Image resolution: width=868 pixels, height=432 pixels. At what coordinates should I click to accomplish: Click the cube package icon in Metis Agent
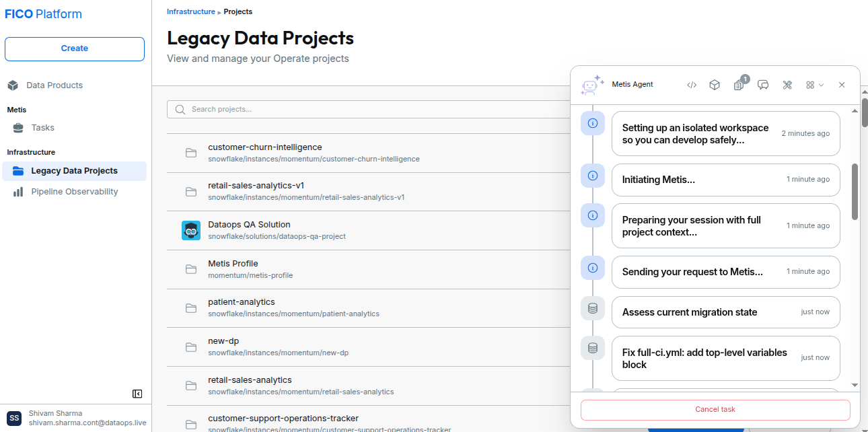click(715, 85)
